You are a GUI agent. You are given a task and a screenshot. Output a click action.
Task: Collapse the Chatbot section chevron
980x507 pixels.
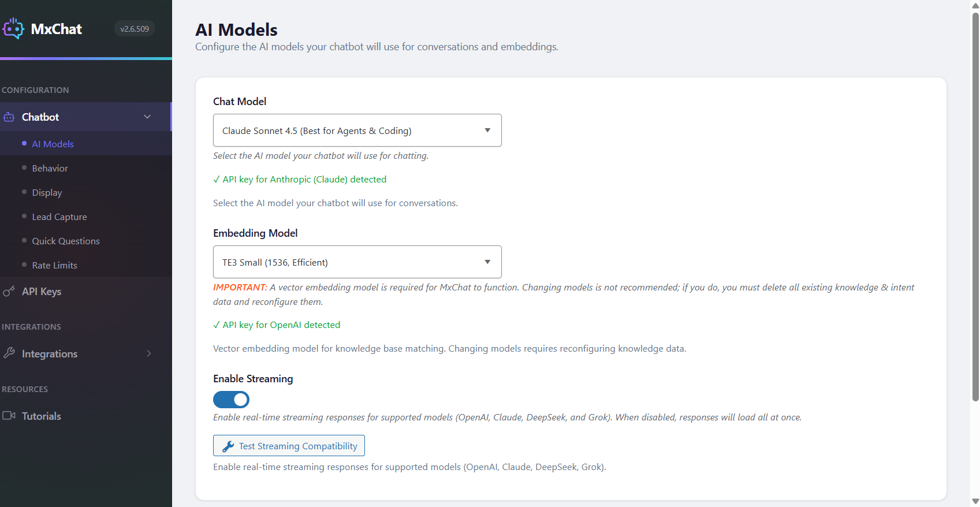147,116
